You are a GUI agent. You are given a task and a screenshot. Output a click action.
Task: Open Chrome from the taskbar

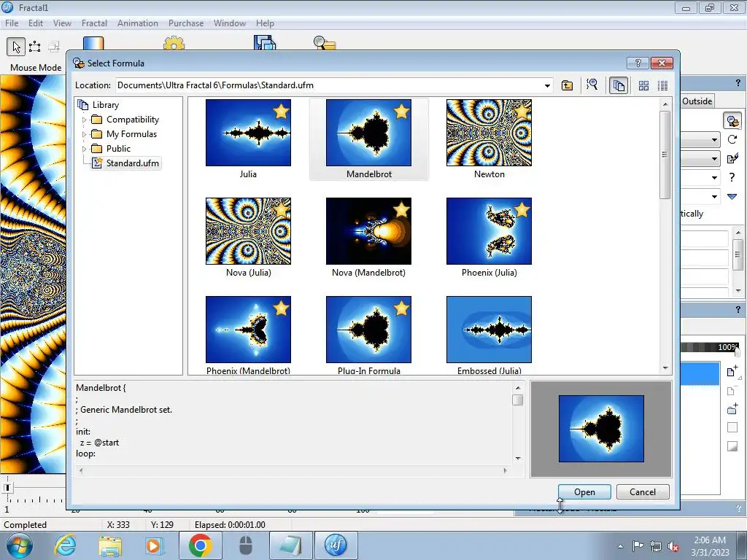click(200, 545)
